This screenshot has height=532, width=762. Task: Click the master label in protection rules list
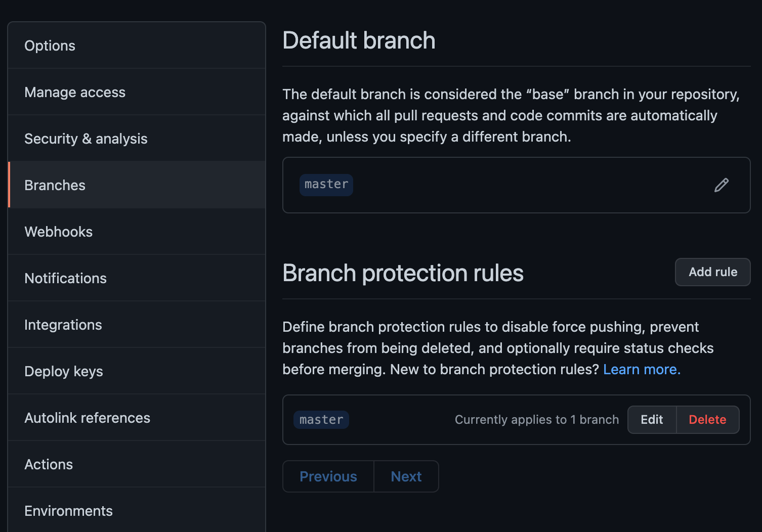pos(321,420)
